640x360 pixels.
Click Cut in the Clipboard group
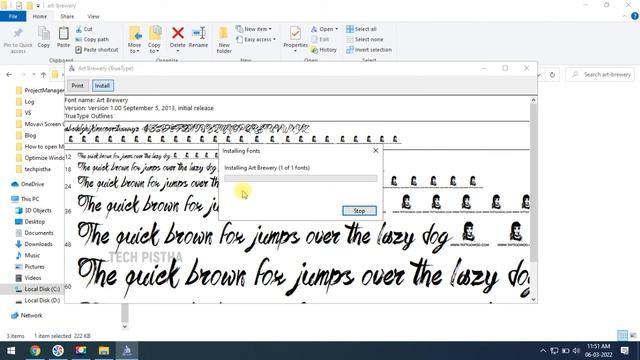coord(84,29)
